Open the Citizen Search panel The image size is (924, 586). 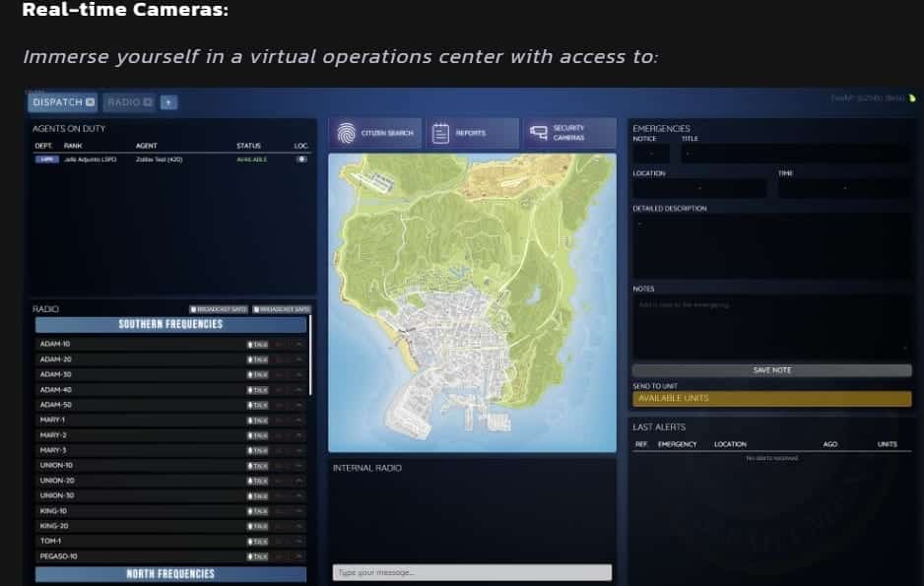tap(374, 133)
